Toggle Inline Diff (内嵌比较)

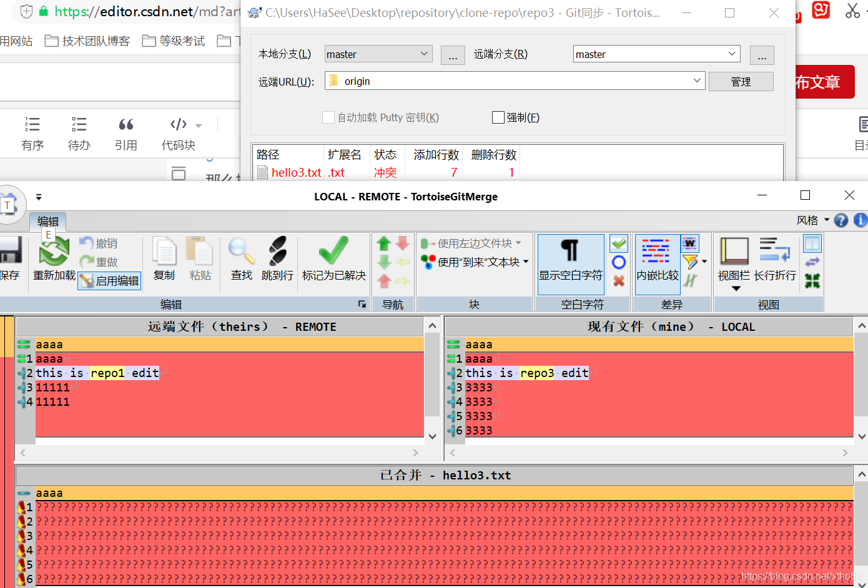pos(657,264)
